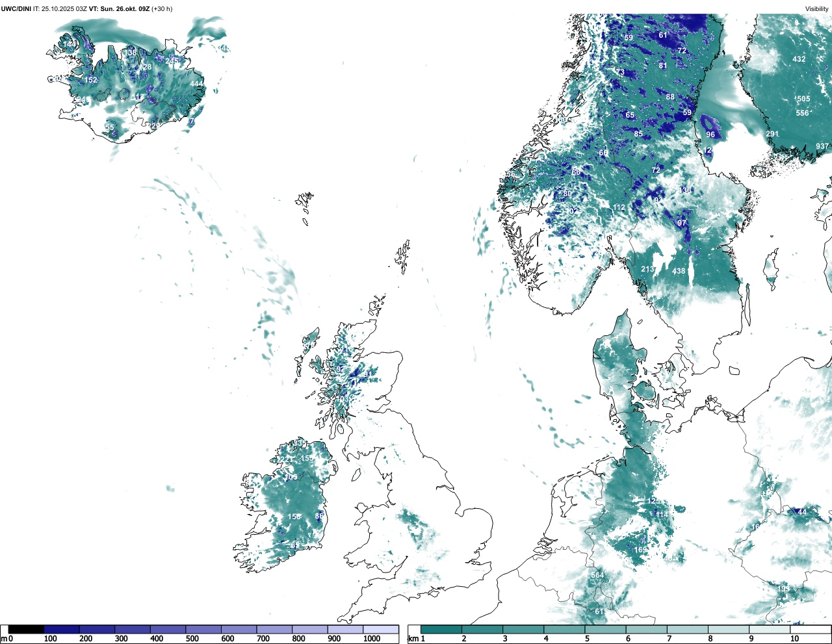
Task: Click the 9–10 km palest teal swatch
Action: (769, 629)
